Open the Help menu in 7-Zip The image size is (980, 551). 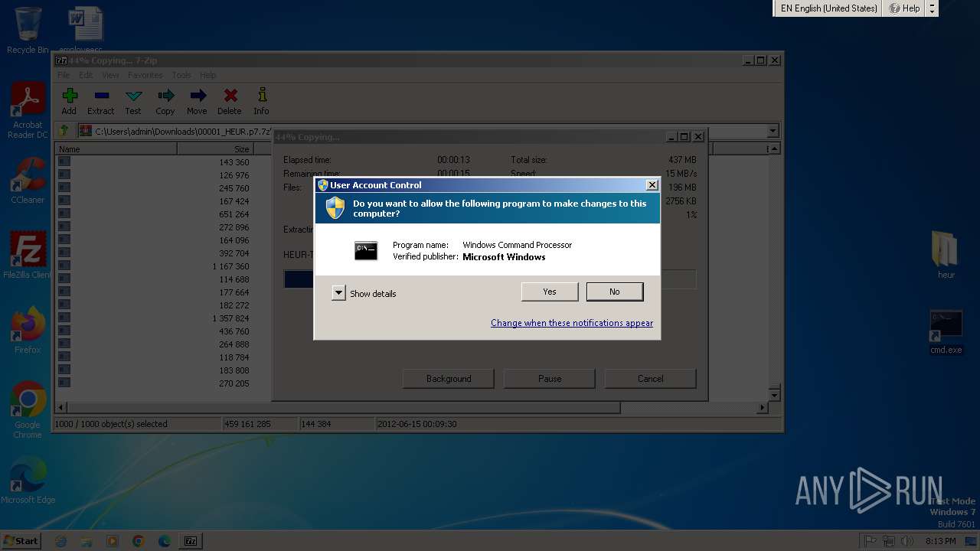click(x=207, y=75)
